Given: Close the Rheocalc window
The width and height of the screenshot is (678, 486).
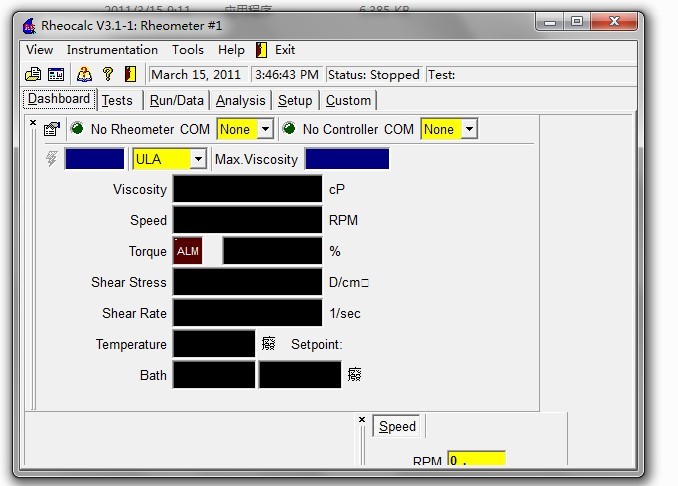Looking at the screenshot, I should tap(614, 21).
